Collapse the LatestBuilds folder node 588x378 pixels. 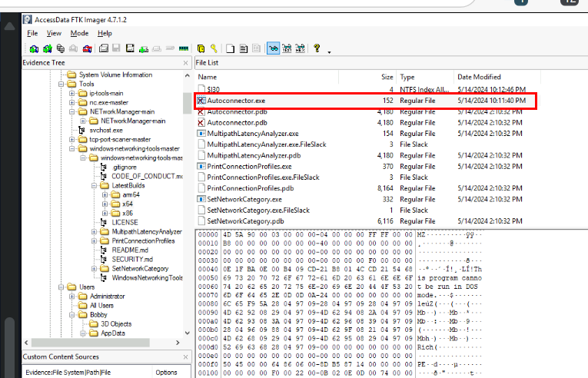point(94,186)
